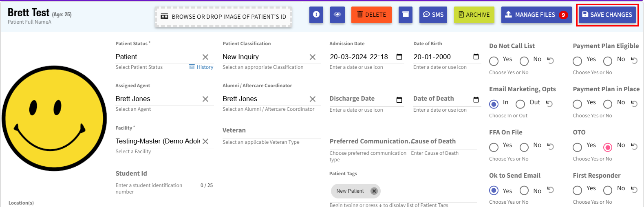The width and height of the screenshot is (644, 207).
Task: Open the Admission Date calendar picker
Action: (399, 57)
